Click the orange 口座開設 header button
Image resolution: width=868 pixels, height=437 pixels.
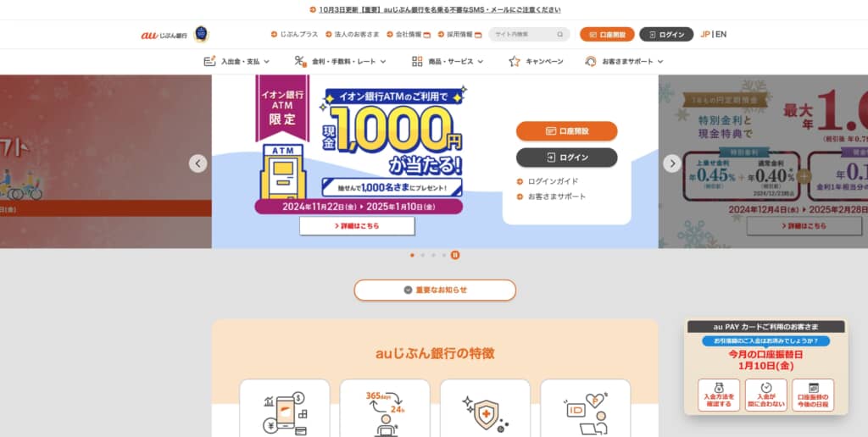607,34
